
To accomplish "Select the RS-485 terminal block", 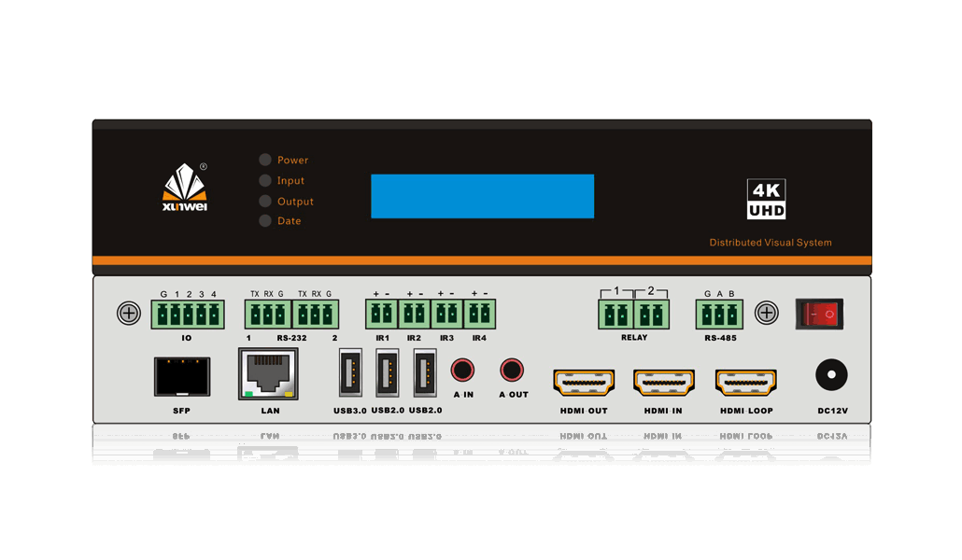I will [719, 315].
